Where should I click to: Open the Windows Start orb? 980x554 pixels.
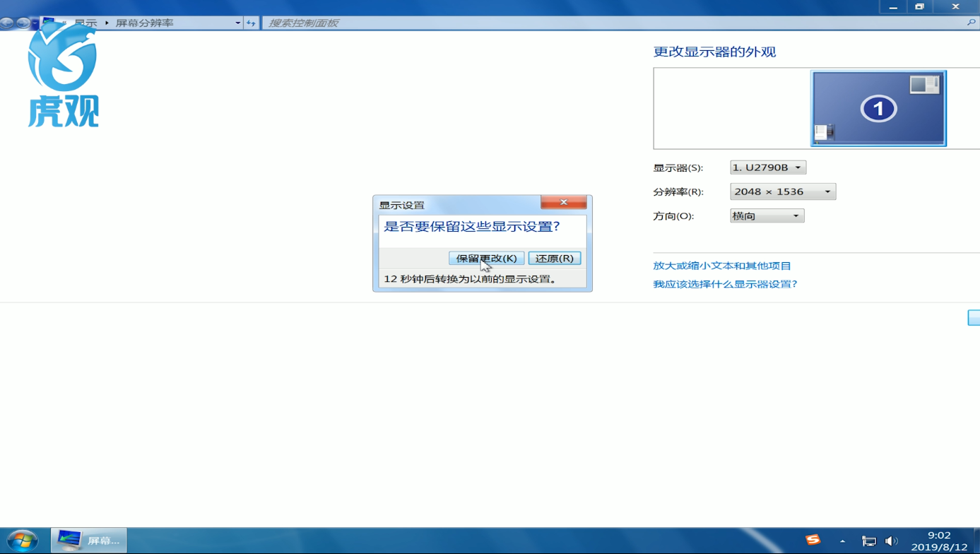(x=22, y=541)
